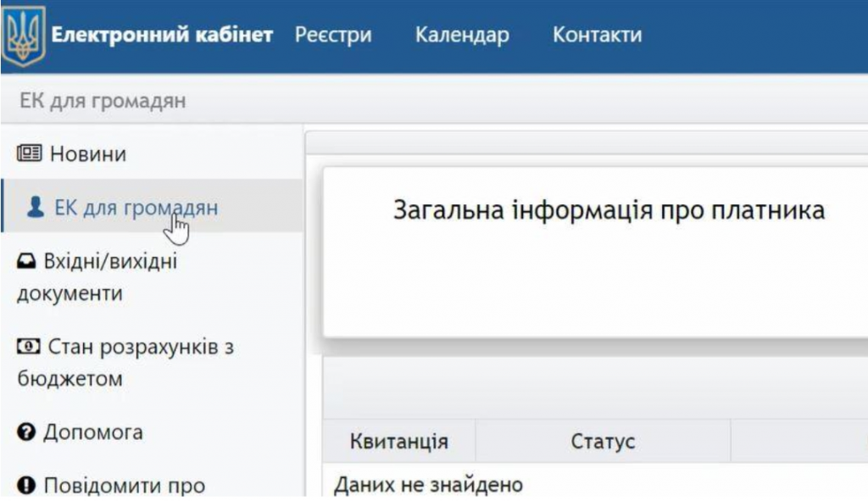This screenshot has width=868, height=501.
Task: Click the ЕК для громадян breadcrumb title
Action: coord(103,101)
